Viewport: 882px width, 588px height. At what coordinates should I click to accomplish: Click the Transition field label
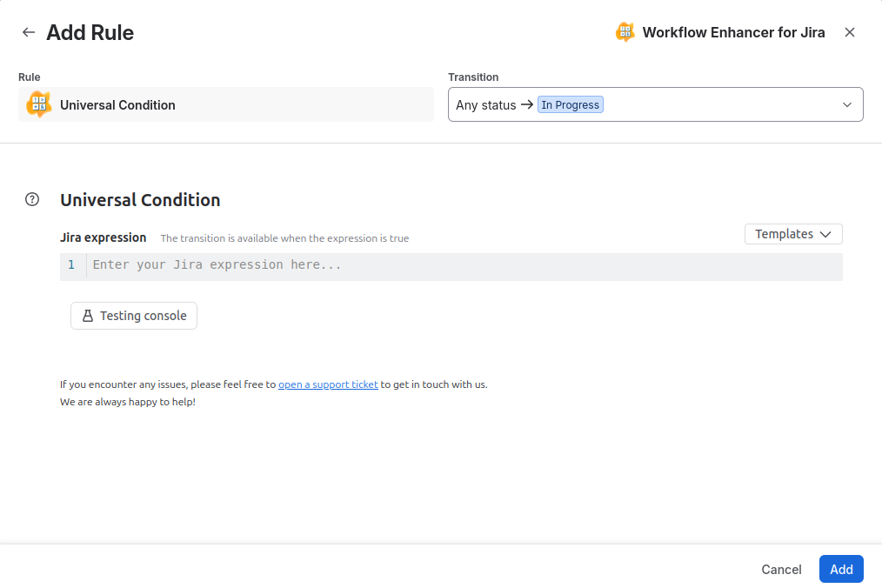click(x=473, y=77)
